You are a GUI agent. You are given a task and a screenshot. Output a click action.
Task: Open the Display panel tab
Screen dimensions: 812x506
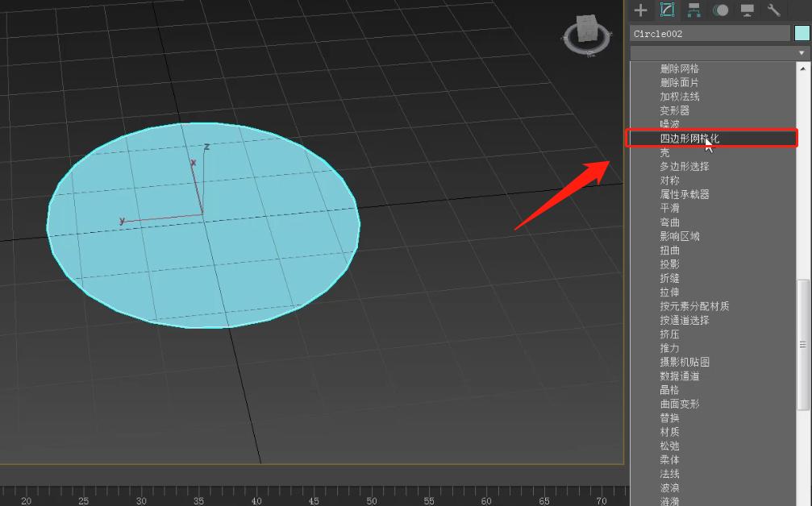pyautogui.click(x=747, y=10)
